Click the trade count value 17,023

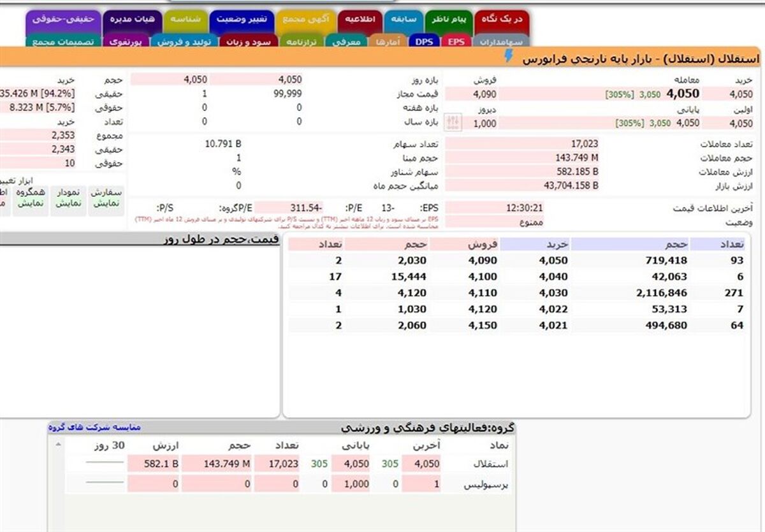pyautogui.click(x=583, y=143)
